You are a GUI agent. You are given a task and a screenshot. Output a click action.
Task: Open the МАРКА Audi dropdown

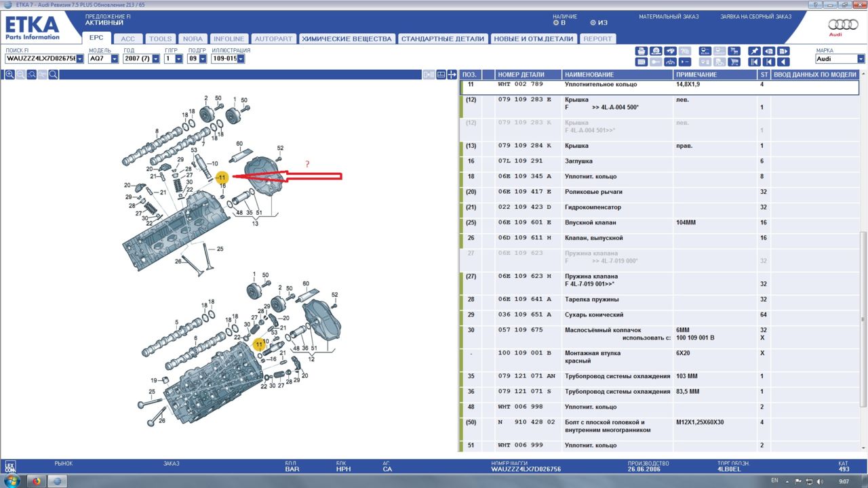861,59
